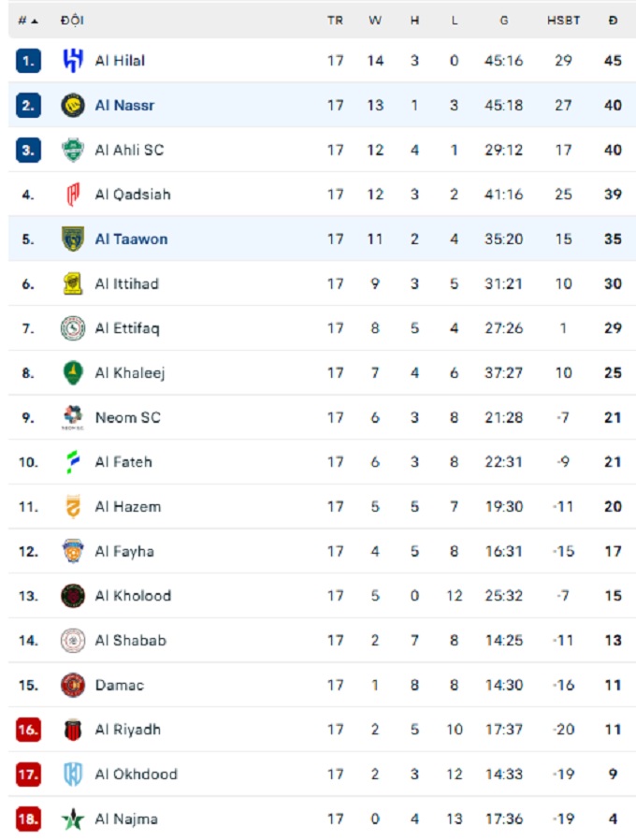This screenshot has height=840, width=636.
Task: Open the Al Ettifaq team page
Action: 127,328
